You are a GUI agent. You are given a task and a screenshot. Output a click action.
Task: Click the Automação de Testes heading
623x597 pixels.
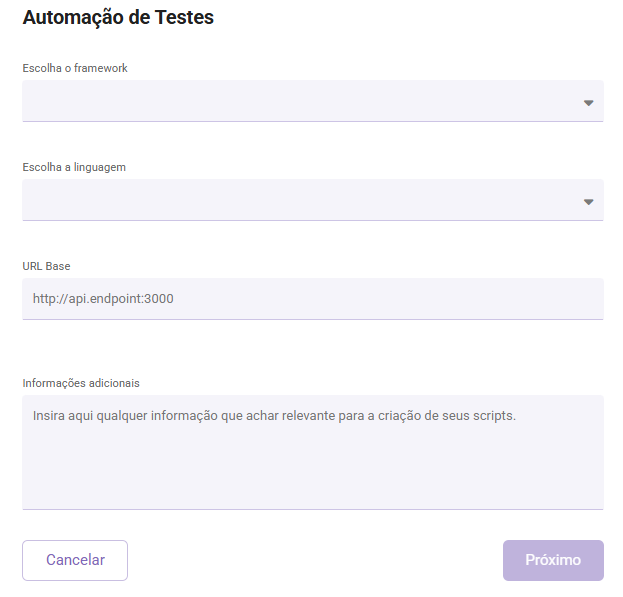coord(118,17)
